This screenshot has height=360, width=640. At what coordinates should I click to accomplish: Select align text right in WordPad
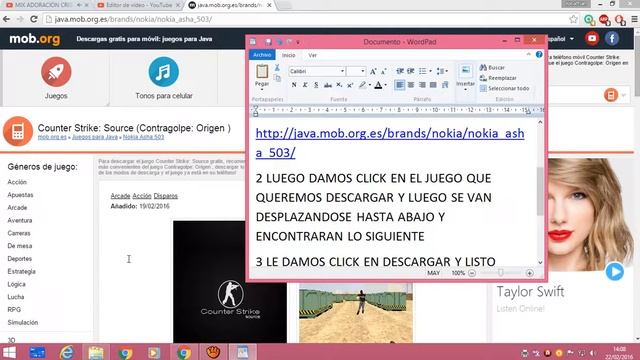tap(422, 84)
